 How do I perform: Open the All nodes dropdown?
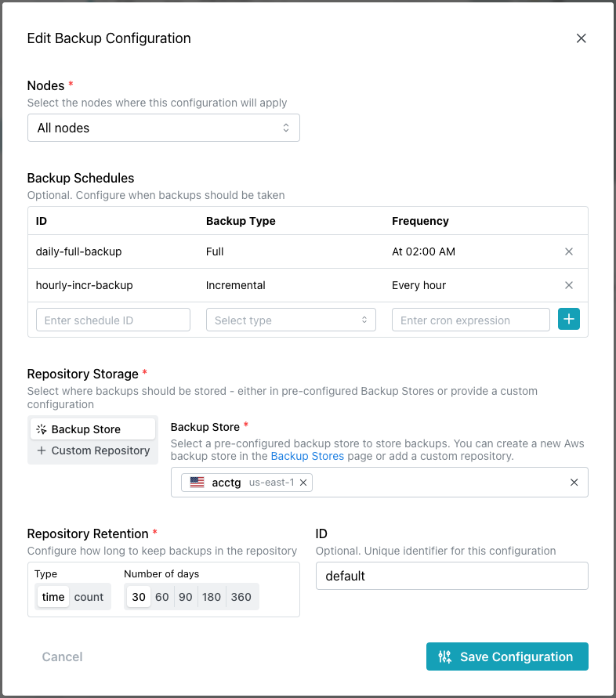163,128
